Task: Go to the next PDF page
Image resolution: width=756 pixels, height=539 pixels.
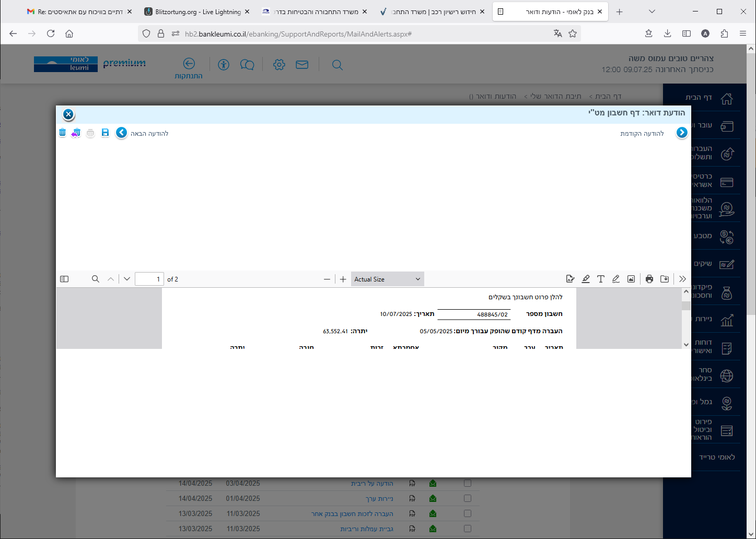Action: point(127,279)
